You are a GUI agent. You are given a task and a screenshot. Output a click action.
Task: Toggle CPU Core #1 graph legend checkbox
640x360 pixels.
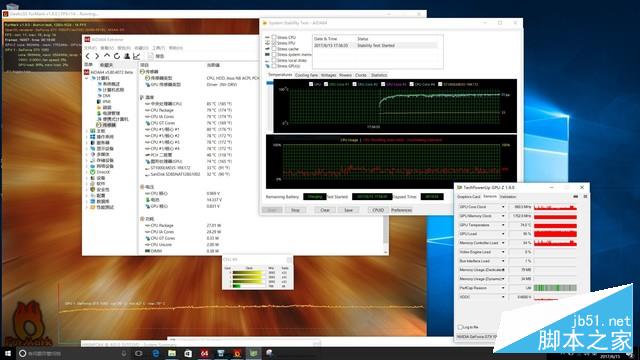[326, 84]
